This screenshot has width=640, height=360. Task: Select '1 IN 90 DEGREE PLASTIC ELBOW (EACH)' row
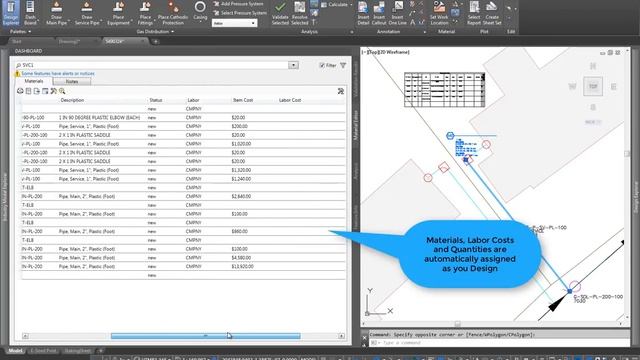coord(183,118)
